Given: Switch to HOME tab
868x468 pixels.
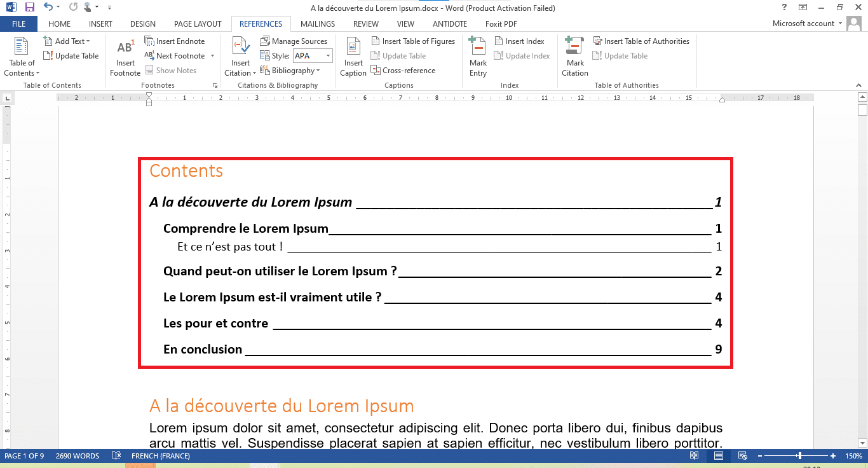Looking at the screenshot, I should (59, 24).
